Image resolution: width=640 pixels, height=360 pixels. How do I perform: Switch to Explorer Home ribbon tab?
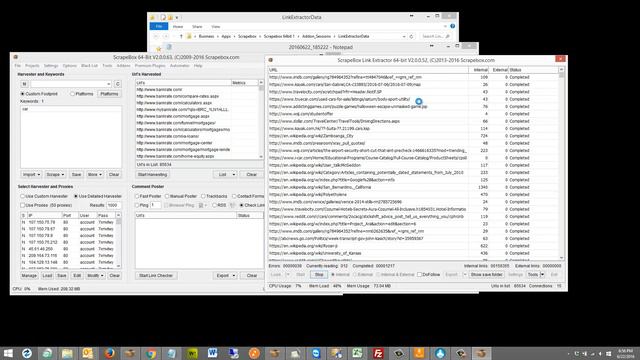click(178, 27)
